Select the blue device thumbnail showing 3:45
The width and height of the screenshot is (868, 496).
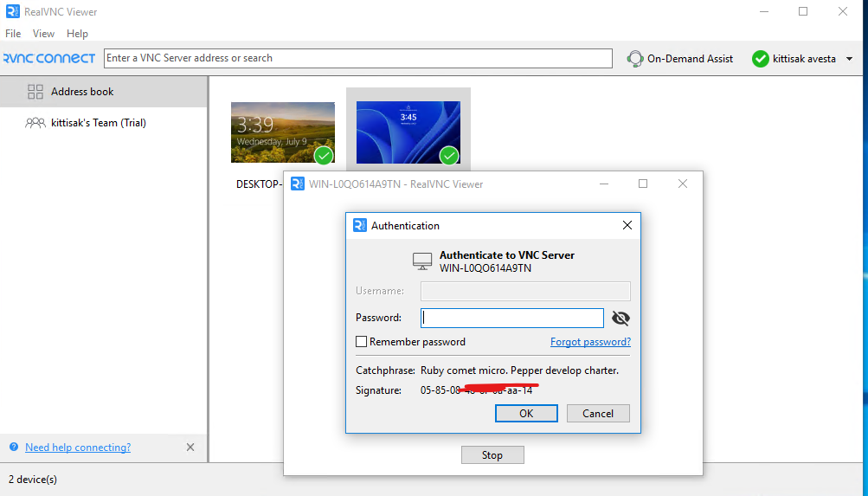click(408, 132)
